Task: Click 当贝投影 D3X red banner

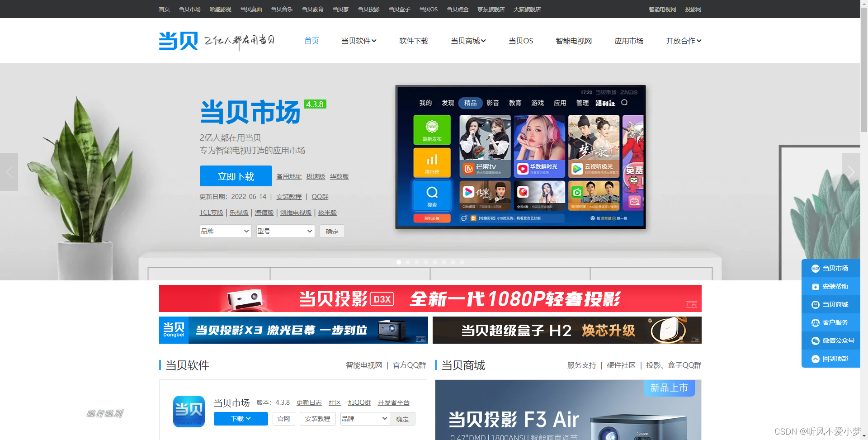Action: point(430,298)
